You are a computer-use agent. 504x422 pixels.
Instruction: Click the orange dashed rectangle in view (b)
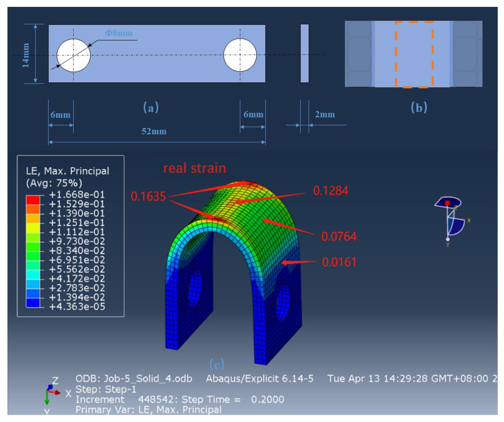click(x=414, y=54)
